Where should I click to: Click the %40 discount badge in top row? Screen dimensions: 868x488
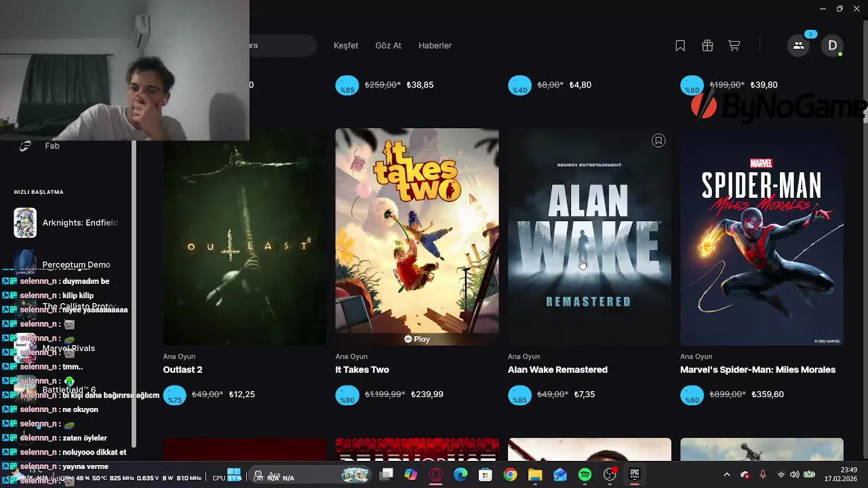[519, 85]
